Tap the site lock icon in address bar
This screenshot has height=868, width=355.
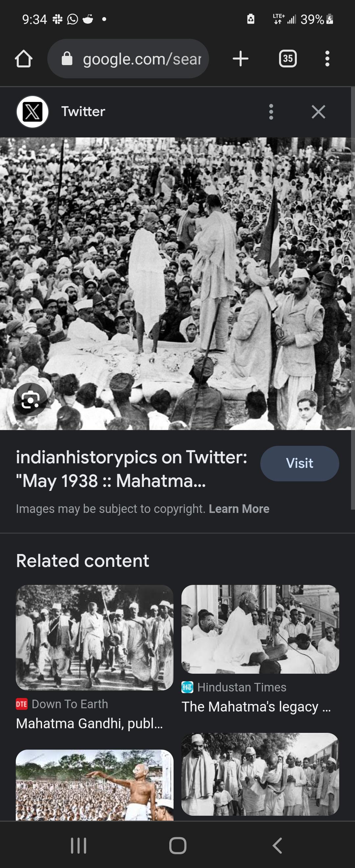[x=67, y=59]
